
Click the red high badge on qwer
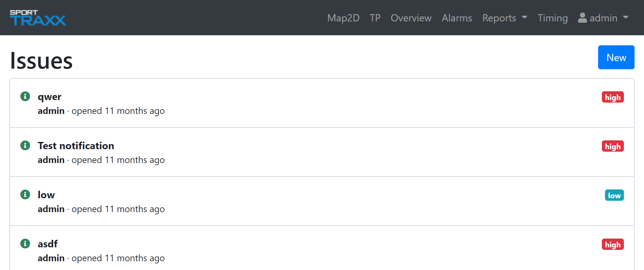point(613,97)
